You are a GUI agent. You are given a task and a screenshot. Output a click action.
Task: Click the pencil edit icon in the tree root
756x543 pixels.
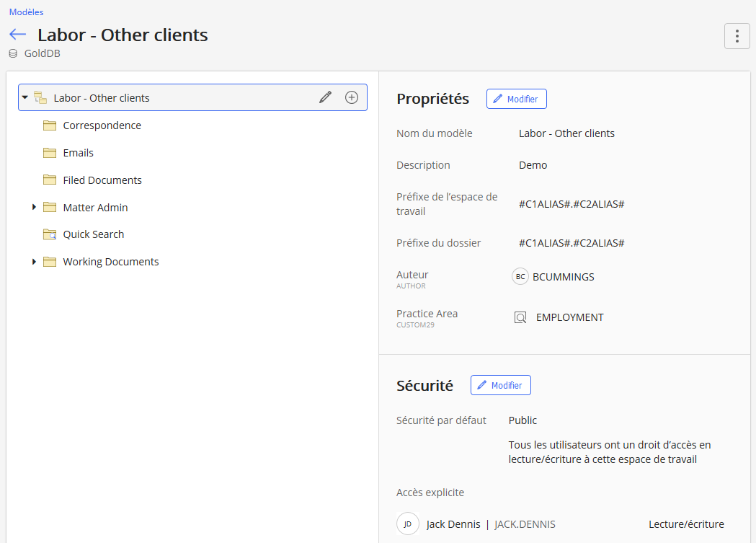(x=325, y=97)
